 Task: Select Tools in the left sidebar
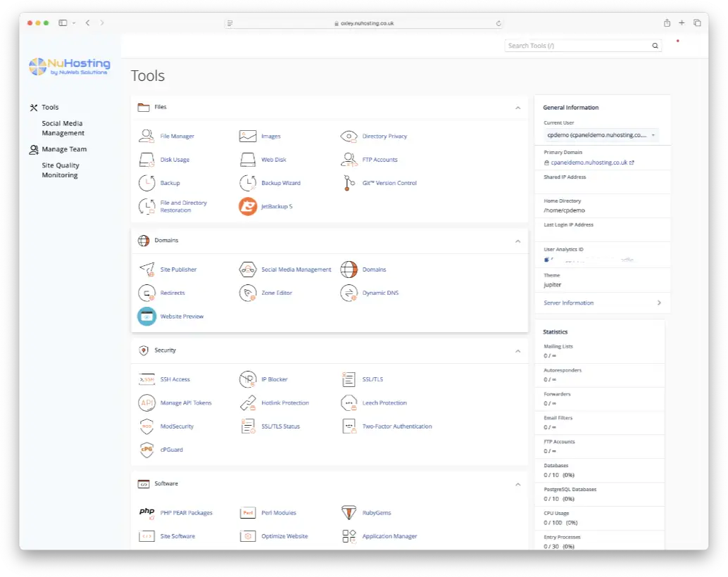click(x=50, y=108)
